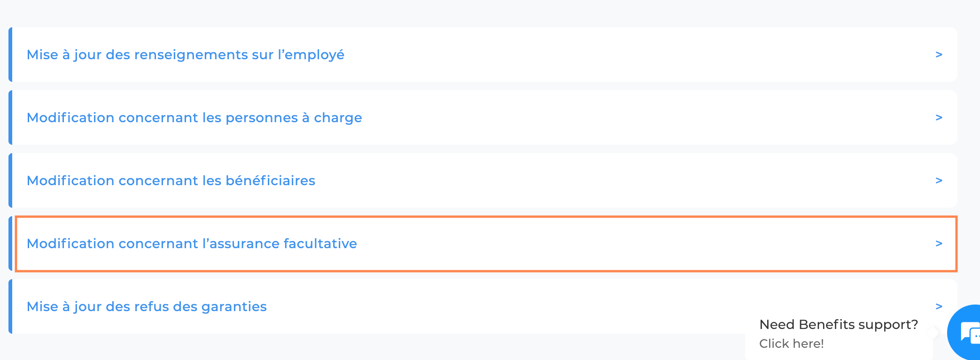Click the arrow icon for Mise à jour des renseignements sur l'employé
Image resolution: width=980 pixels, height=360 pixels.
(939, 55)
